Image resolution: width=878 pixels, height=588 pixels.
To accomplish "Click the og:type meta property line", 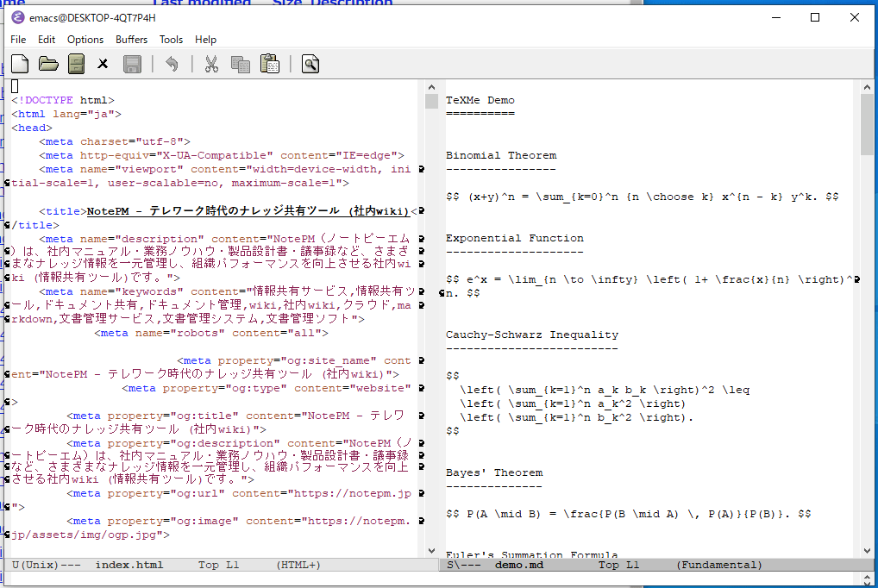I will tap(267, 389).
